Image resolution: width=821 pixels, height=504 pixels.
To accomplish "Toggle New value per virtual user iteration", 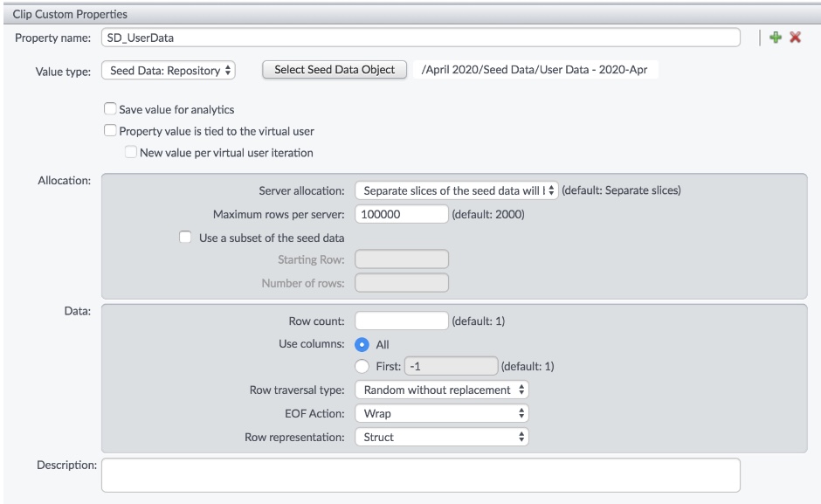I will 131,153.
